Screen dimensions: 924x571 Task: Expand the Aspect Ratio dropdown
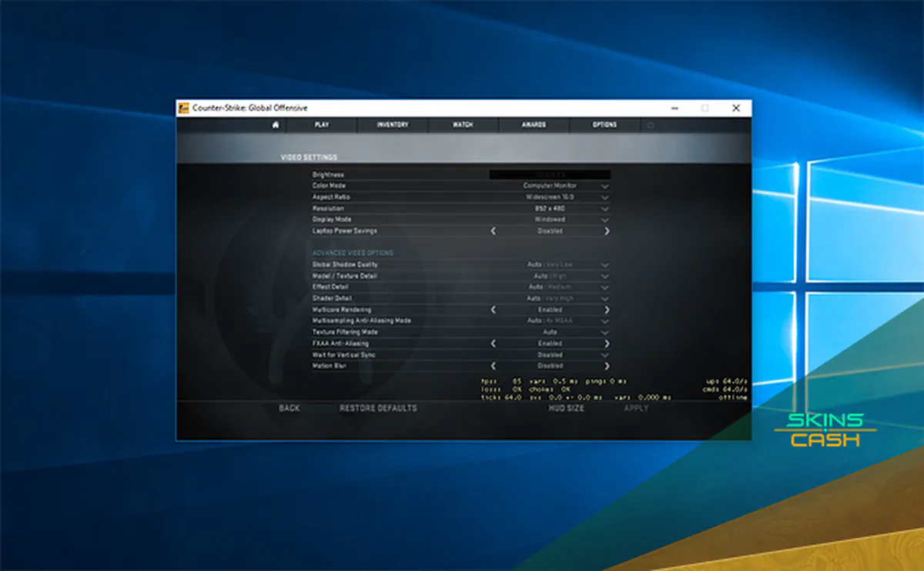[605, 197]
